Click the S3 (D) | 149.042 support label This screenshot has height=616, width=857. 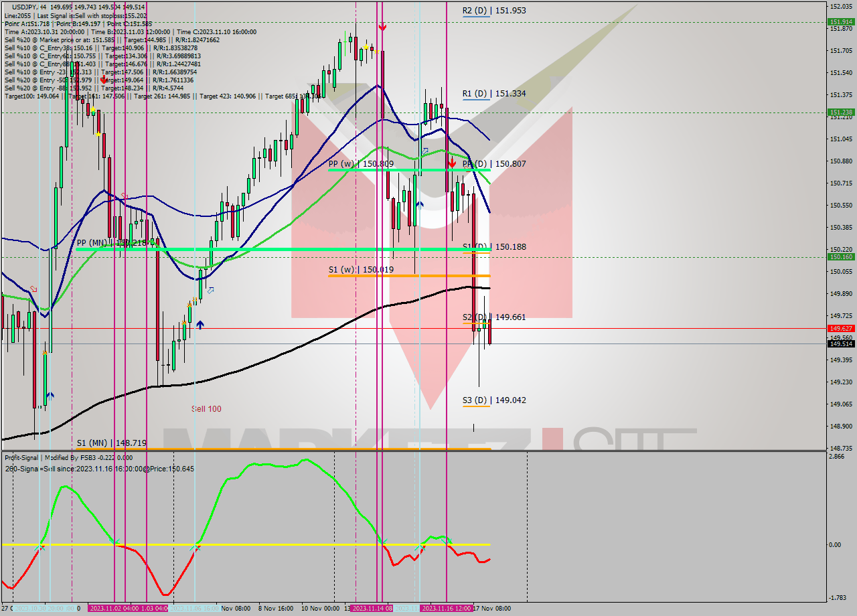(x=494, y=400)
